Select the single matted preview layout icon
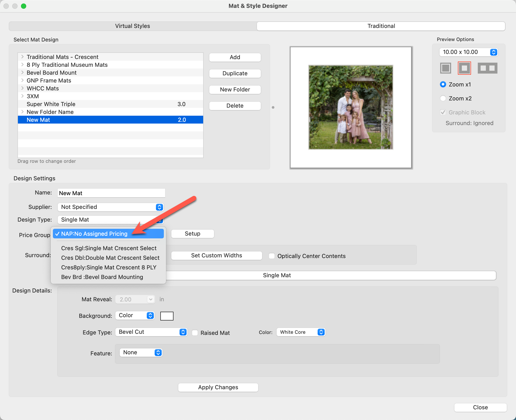 tap(464, 68)
